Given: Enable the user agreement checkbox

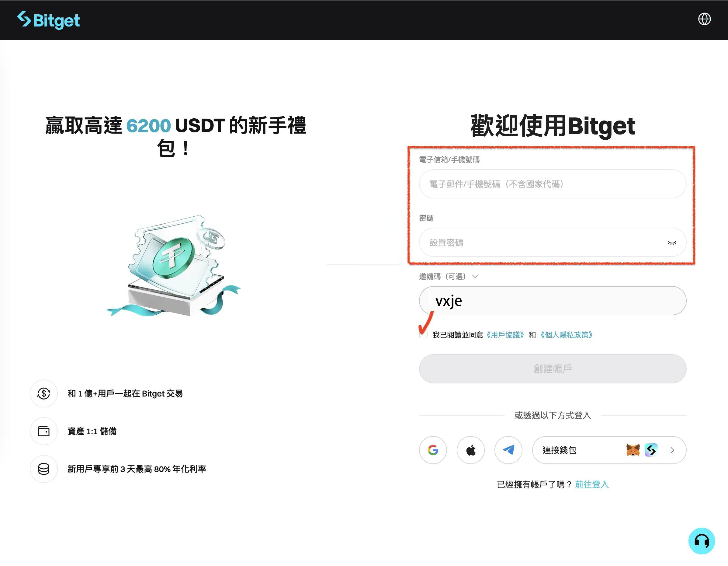Looking at the screenshot, I should click(x=423, y=335).
